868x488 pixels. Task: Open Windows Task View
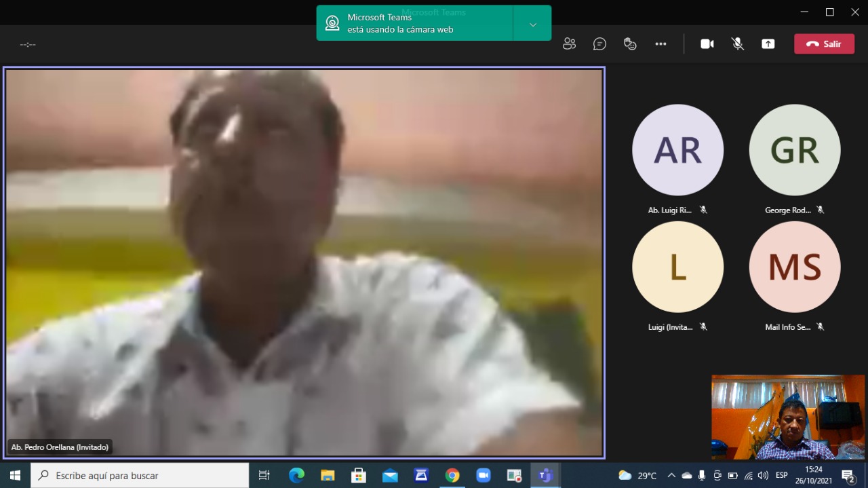click(264, 476)
